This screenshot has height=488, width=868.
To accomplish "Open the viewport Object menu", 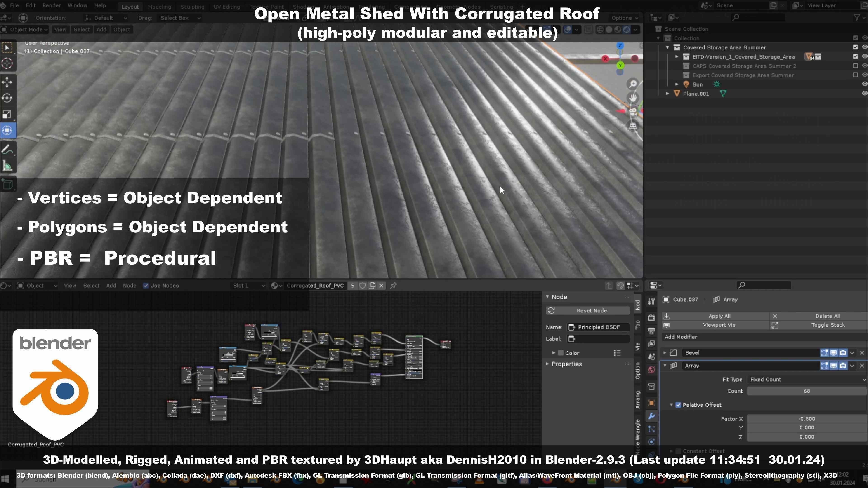I will click(122, 30).
